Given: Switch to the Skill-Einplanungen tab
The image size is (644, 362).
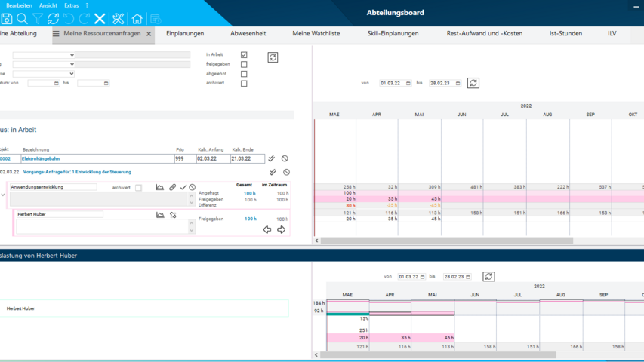Looking at the screenshot, I should pos(393,34).
